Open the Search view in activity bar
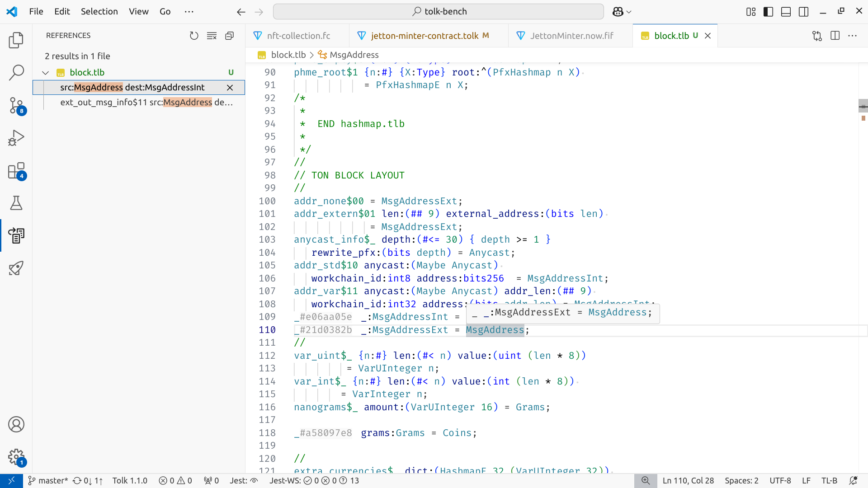The width and height of the screenshot is (868, 488). (x=16, y=72)
